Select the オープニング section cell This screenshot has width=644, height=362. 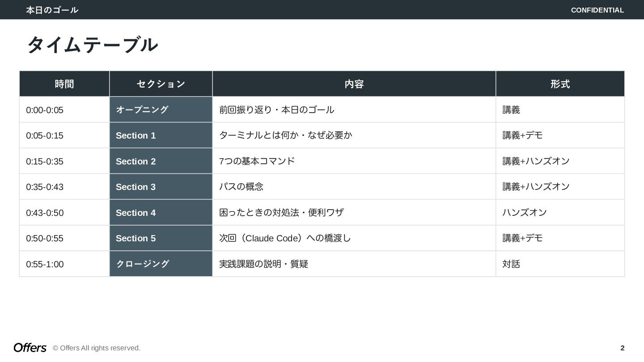click(x=161, y=109)
